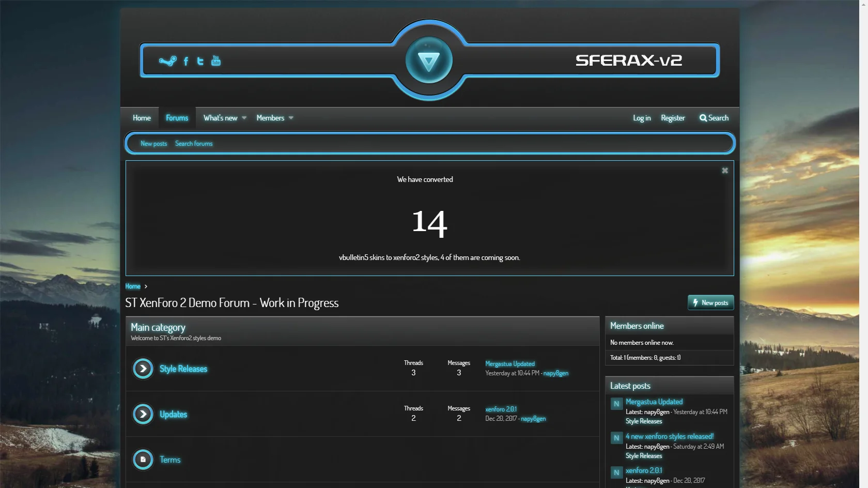Click the SFERAX logo emblem
Image resolution: width=868 pixels, height=488 pixels.
(428, 60)
